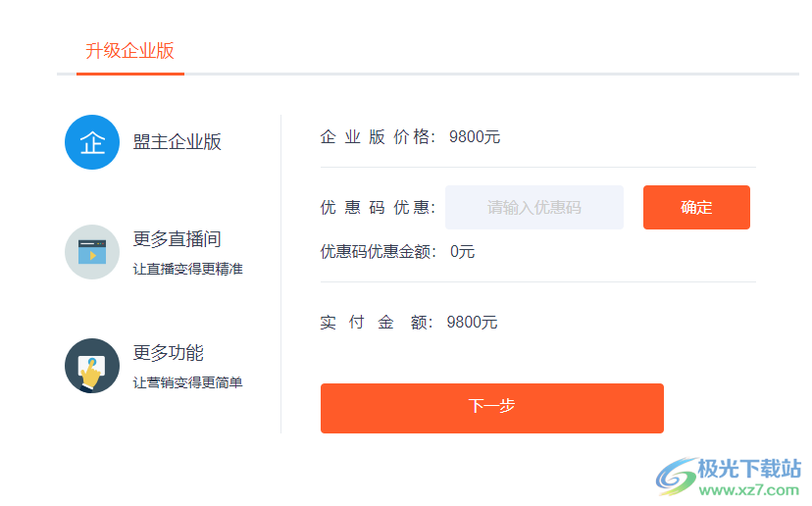Image resolution: width=812 pixels, height=506 pixels.
Task: Click the blue 企 enterprise icon
Action: 92,142
